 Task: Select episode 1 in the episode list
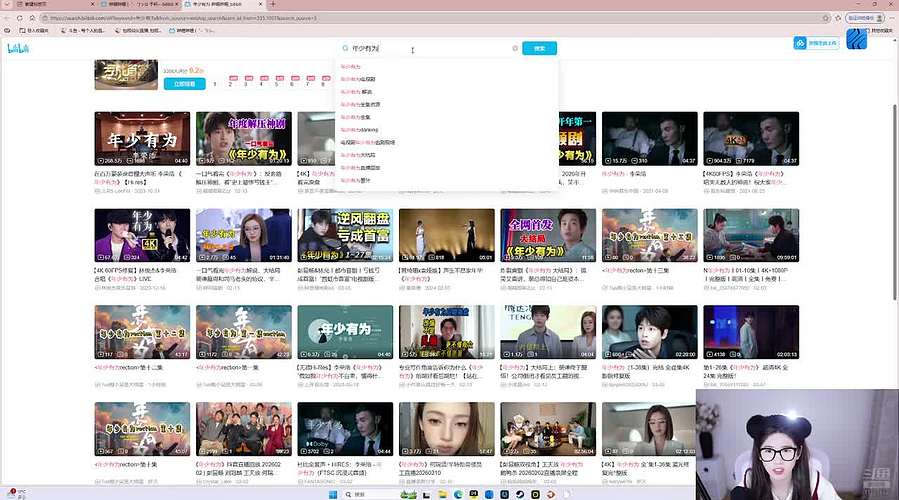pos(215,84)
